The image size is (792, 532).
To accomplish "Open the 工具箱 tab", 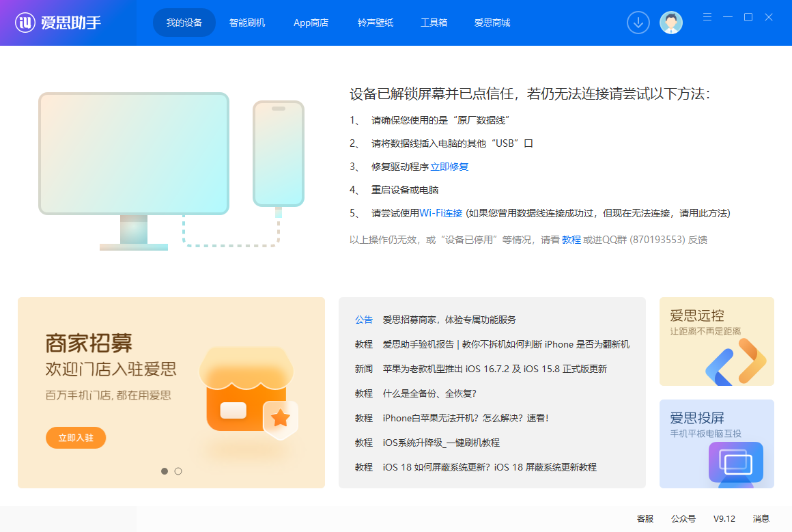I will pos(434,23).
